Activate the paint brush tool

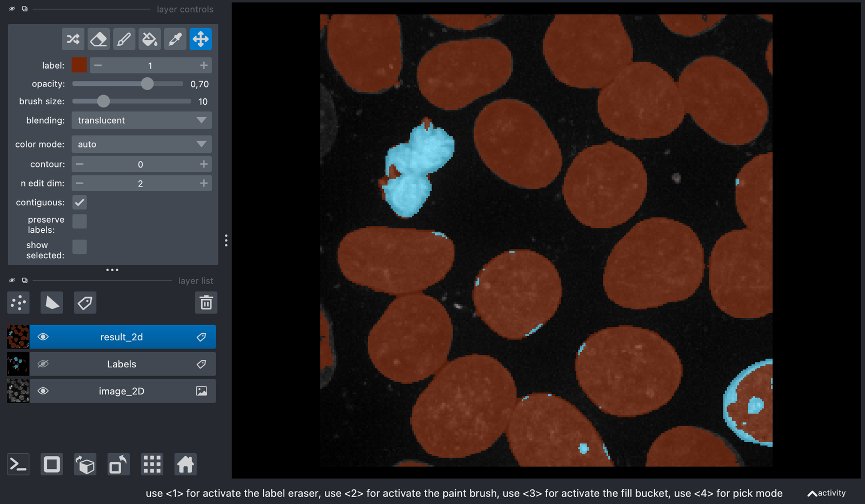124,39
